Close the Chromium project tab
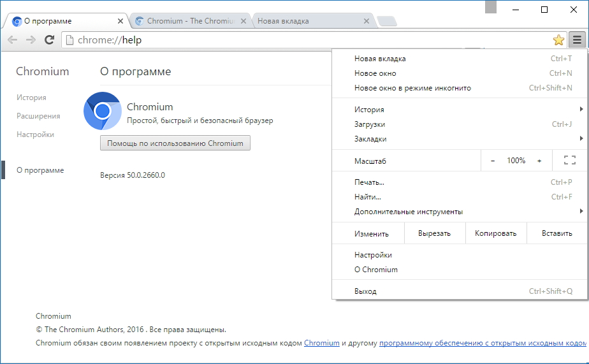589x364 pixels. pyautogui.click(x=244, y=21)
